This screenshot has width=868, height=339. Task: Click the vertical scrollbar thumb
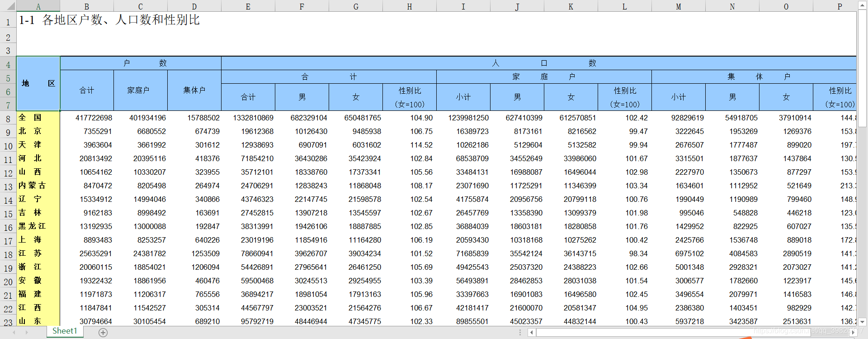pyautogui.click(x=862, y=68)
